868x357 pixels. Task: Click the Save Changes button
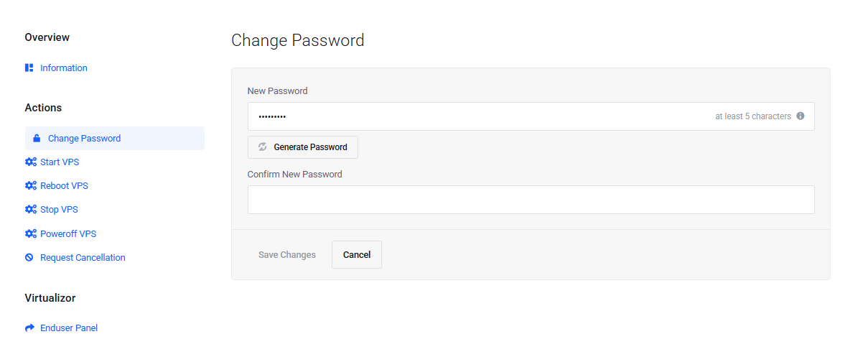(x=287, y=255)
